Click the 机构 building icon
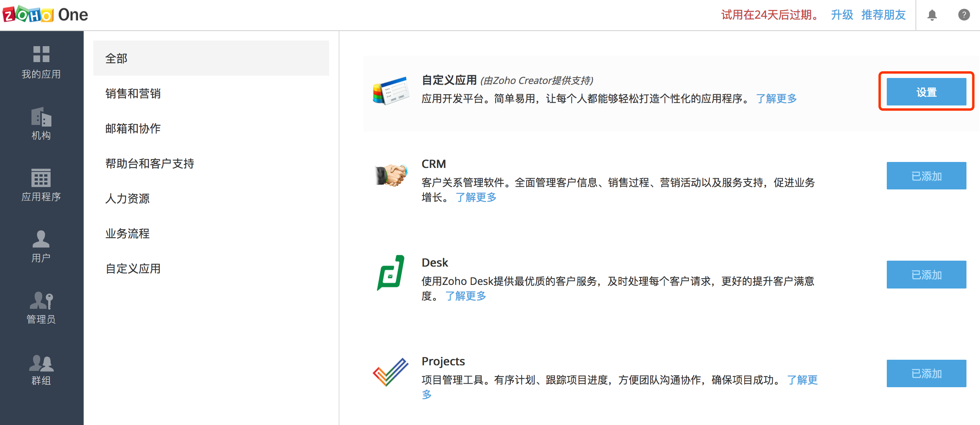Viewport: 980px width, 425px height. coord(41,117)
